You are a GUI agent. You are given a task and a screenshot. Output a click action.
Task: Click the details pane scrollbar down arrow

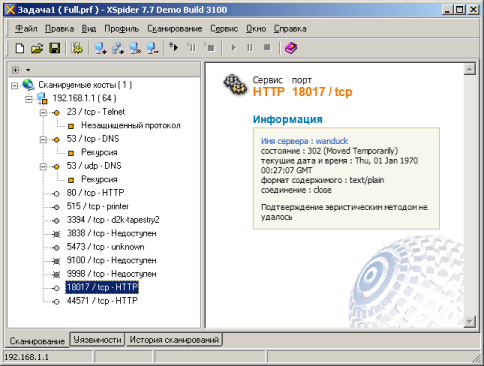coord(469,322)
